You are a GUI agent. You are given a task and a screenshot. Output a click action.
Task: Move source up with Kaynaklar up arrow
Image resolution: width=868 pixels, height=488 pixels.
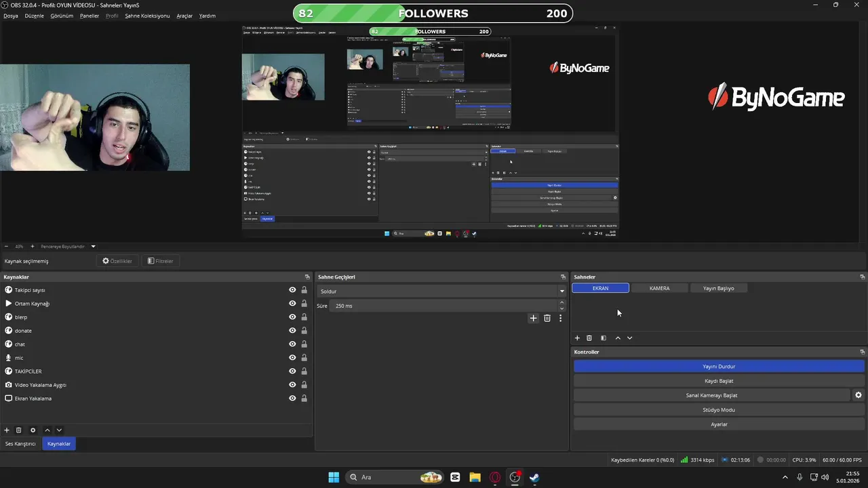[47, 430]
